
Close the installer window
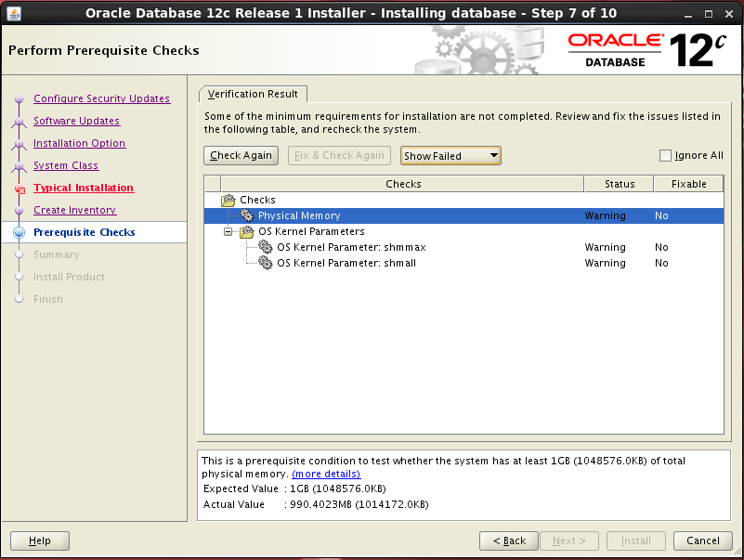point(729,14)
